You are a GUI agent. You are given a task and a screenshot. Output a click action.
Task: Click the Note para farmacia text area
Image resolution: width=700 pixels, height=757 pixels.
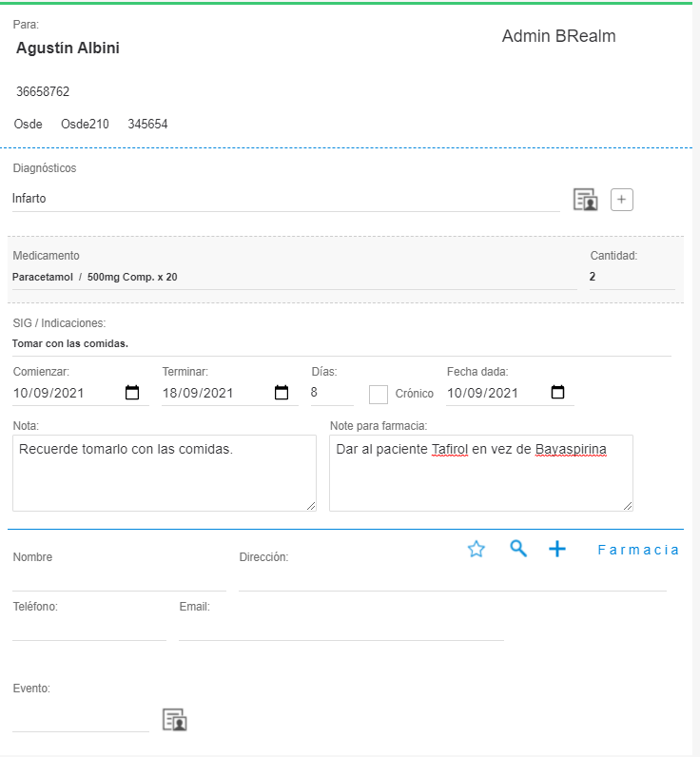480,473
